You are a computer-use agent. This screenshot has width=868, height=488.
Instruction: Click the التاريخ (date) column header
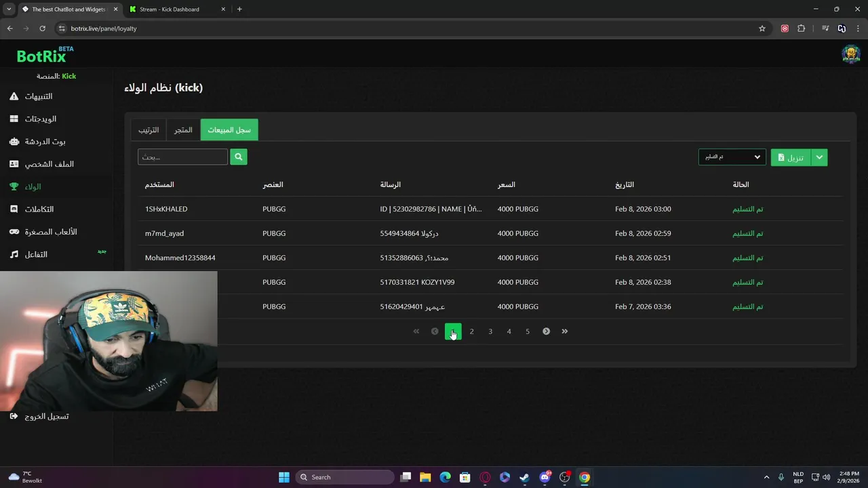pos(625,184)
